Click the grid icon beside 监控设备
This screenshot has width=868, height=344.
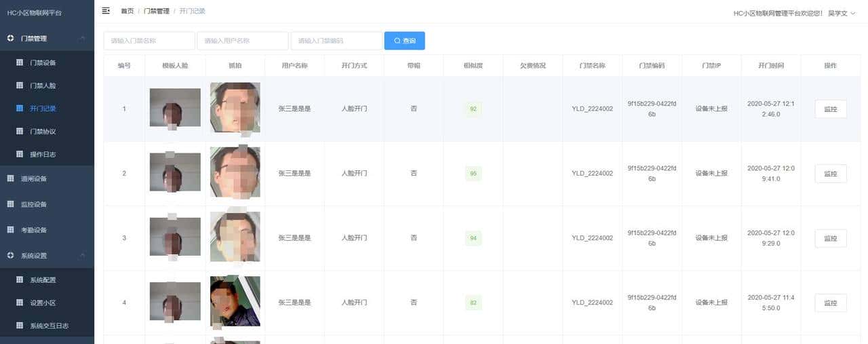[x=10, y=204]
